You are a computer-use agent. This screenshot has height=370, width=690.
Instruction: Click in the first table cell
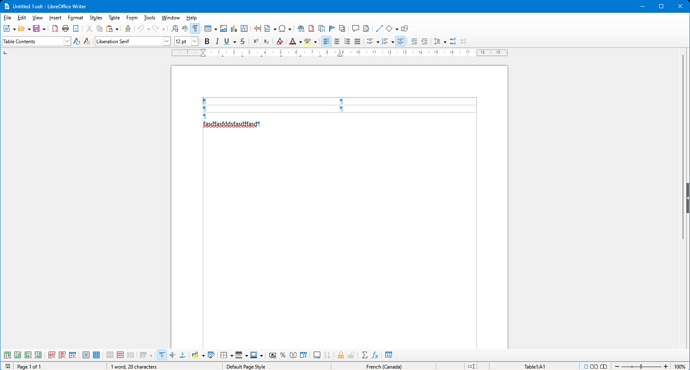271,101
